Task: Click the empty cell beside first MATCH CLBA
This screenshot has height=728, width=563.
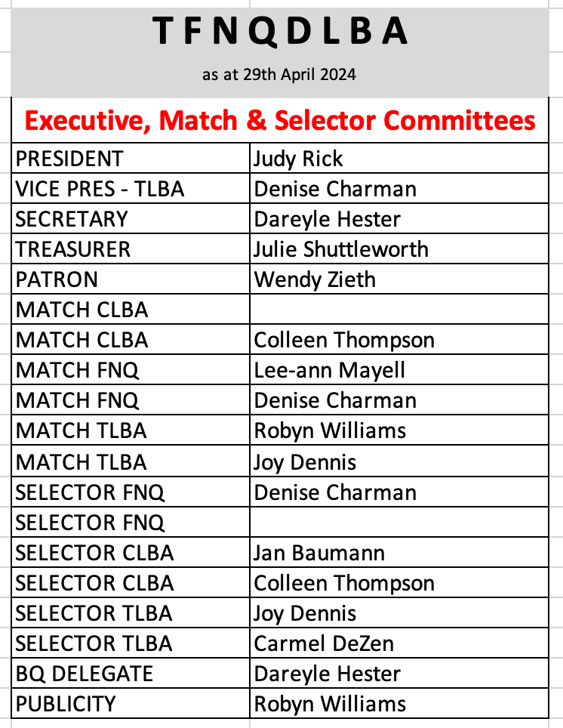Action: tap(398, 310)
